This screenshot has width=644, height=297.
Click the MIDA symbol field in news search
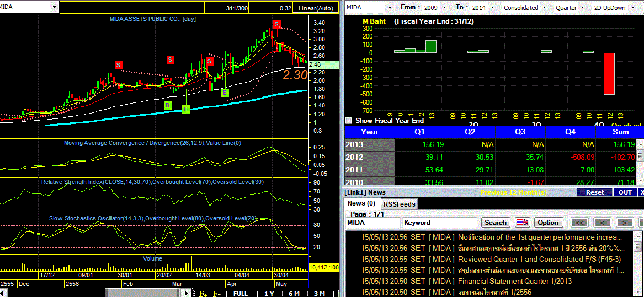tap(372, 223)
